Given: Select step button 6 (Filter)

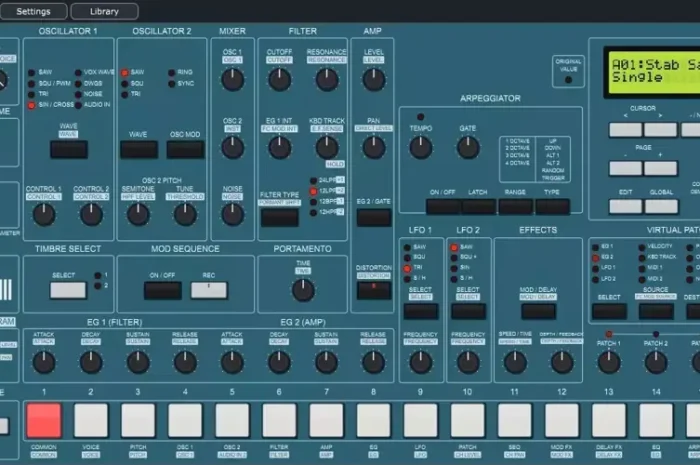Looking at the screenshot, I should (279, 420).
